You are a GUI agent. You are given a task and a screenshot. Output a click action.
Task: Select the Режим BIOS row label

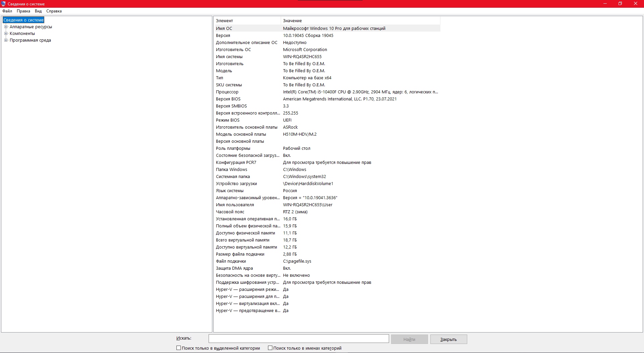228,120
